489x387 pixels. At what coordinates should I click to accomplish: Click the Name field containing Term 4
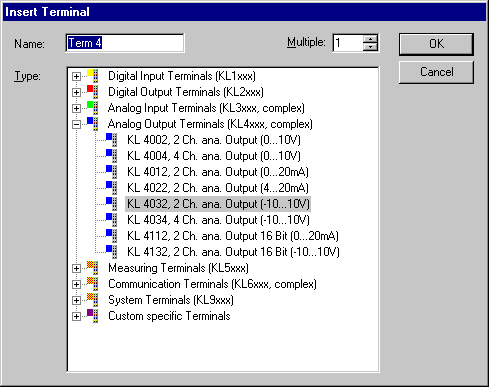(x=125, y=43)
